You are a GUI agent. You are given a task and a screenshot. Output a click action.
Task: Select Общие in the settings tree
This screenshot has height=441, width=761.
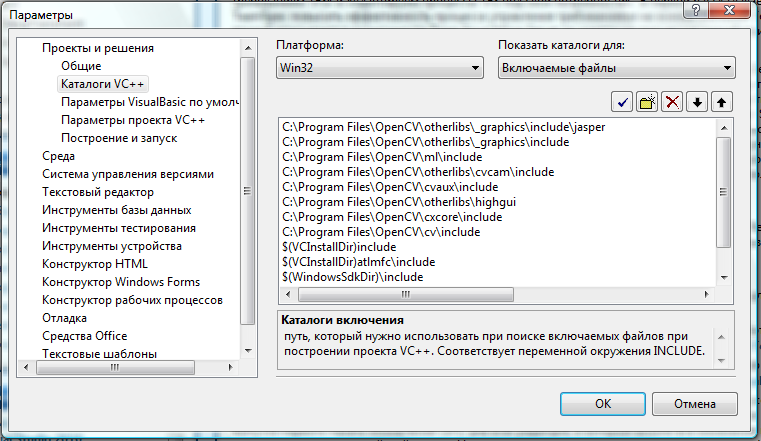click(x=81, y=66)
